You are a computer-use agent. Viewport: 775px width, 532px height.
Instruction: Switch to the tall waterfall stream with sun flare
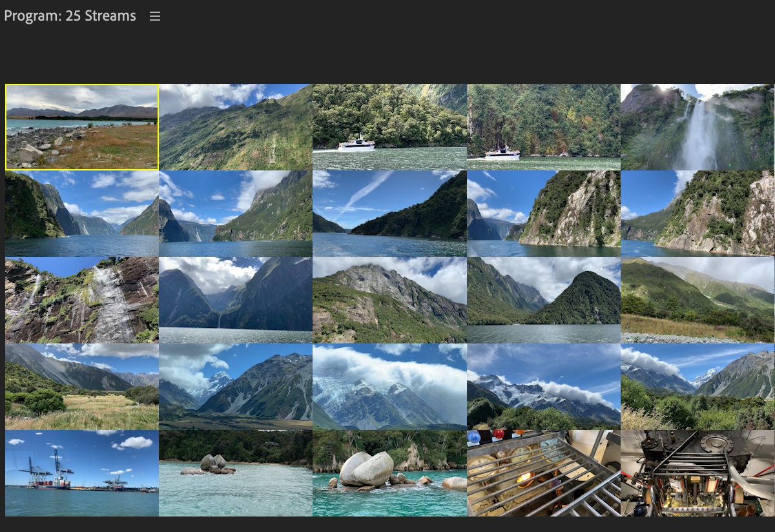click(x=697, y=127)
